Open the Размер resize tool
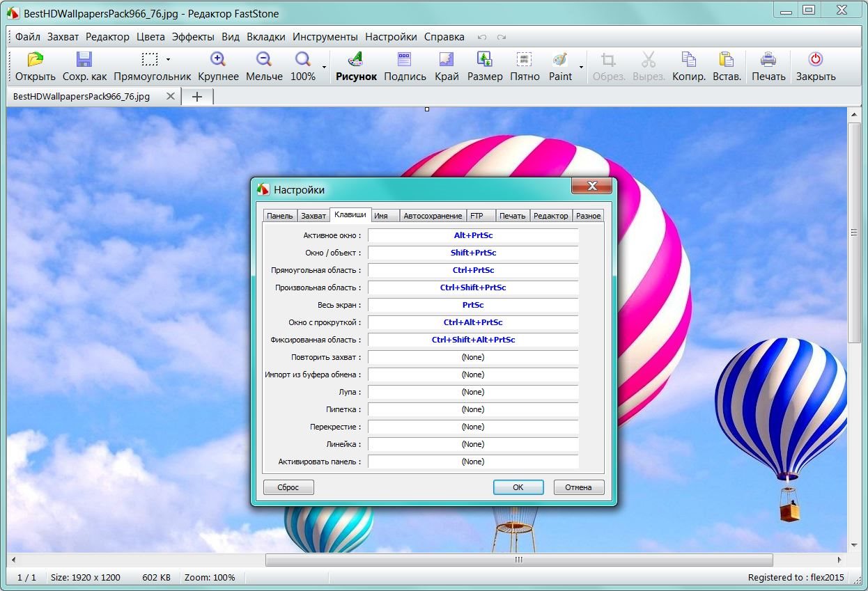The image size is (868, 591). click(x=484, y=60)
